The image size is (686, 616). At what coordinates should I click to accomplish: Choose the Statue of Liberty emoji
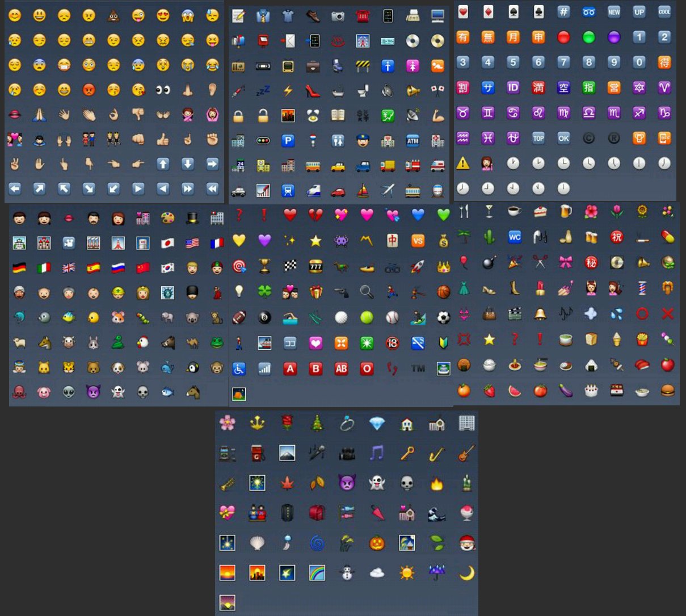[x=167, y=292]
